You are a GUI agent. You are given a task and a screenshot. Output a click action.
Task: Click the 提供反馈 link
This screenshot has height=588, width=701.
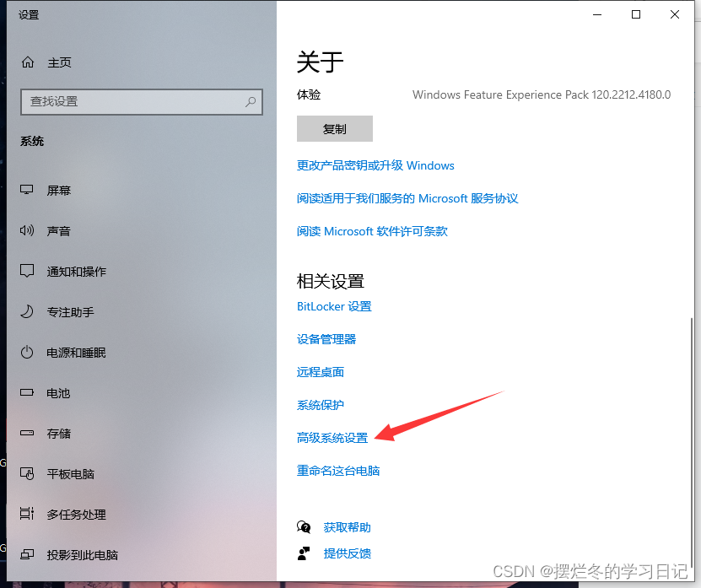pos(347,553)
